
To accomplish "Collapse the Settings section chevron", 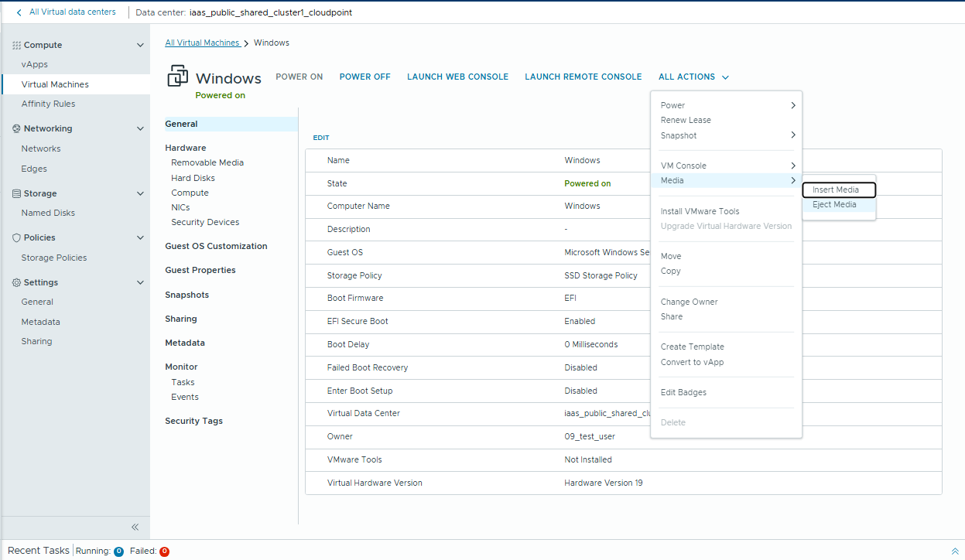I will pyautogui.click(x=140, y=283).
